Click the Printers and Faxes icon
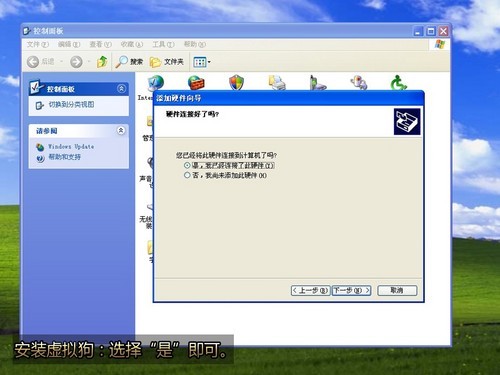The height and width of the screenshot is (375, 500). click(x=277, y=83)
